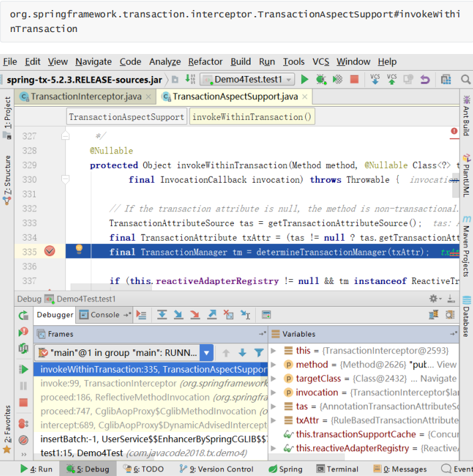Viewport: 473px width, 476px height.
Task: Toggle the breakpoint on line 335
Action: coord(49,251)
